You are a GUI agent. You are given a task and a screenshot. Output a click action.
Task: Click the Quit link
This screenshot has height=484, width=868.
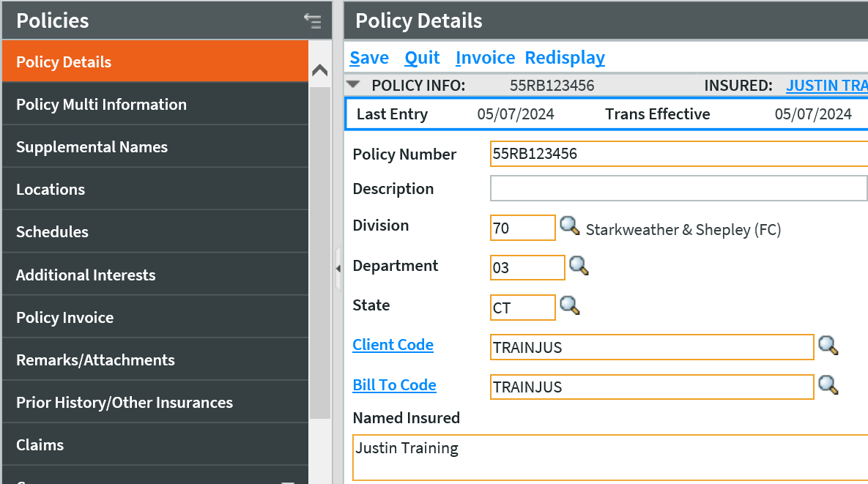tap(422, 58)
